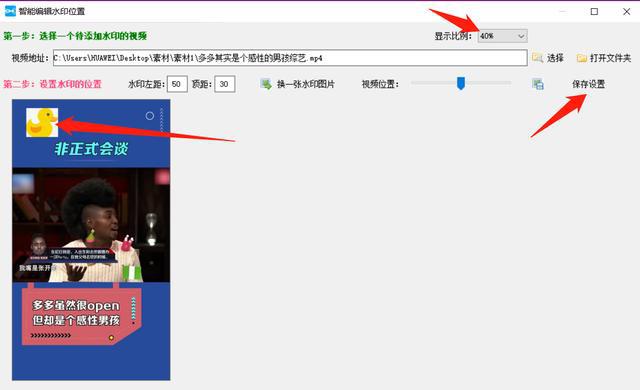640x390 pixels.
Task: Click the video preview frame
Action: point(91,240)
